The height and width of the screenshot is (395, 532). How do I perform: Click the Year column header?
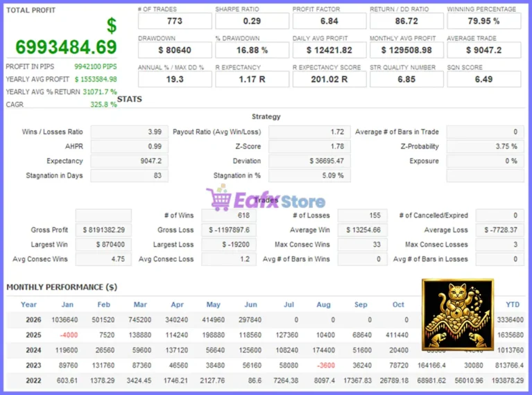[x=28, y=304]
